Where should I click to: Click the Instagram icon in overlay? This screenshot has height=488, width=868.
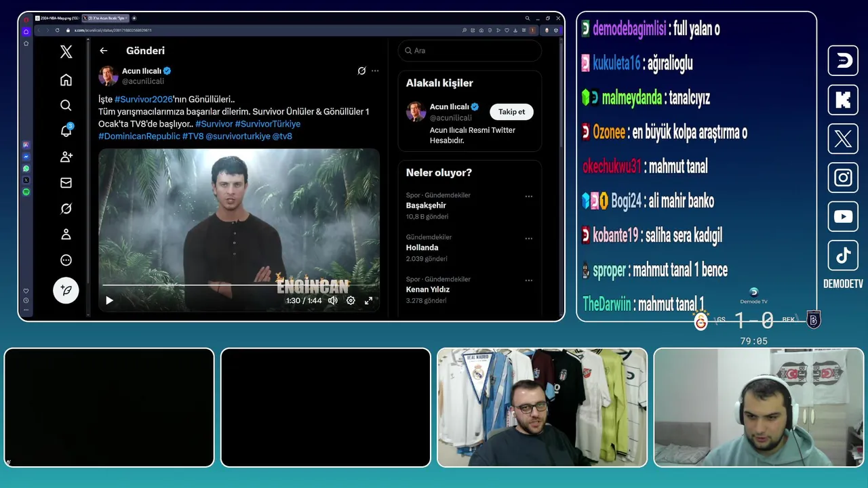(843, 178)
